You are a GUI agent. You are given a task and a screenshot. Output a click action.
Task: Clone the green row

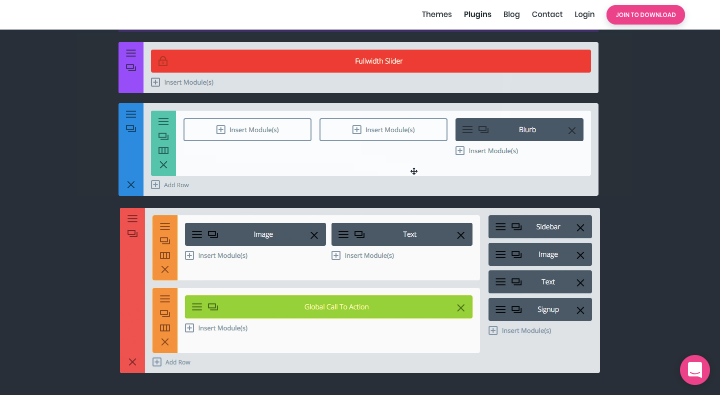click(x=163, y=136)
